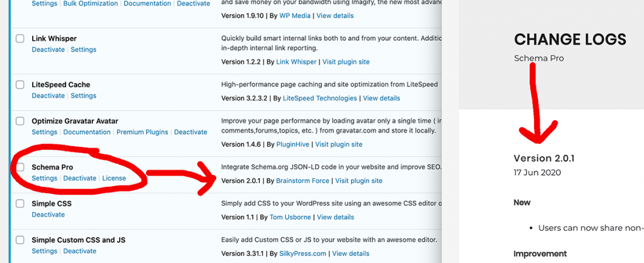This screenshot has height=263, width=644.
Task: Check the Link Whisper plugin checkbox
Action: click(21, 39)
